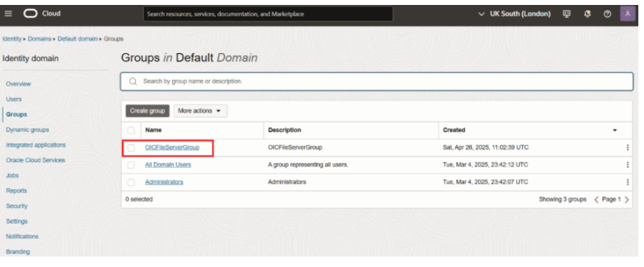
Task: Check the All Domain Users row checkbox
Action: 131,165
